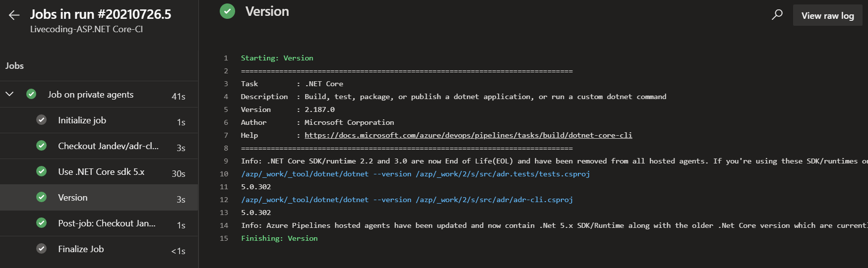Screen dimensions: 868x268
Task: Click log line 14 about hosted agents update
Action: (554, 225)
